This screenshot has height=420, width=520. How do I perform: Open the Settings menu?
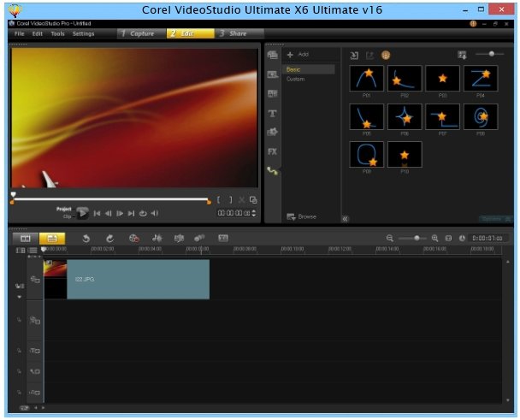[83, 33]
